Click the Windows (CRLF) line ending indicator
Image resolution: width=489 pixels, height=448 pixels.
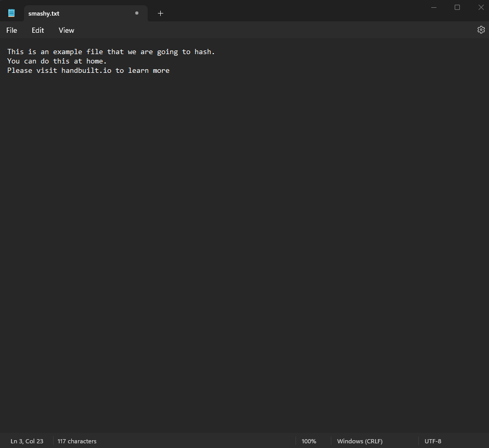[359, 441]
